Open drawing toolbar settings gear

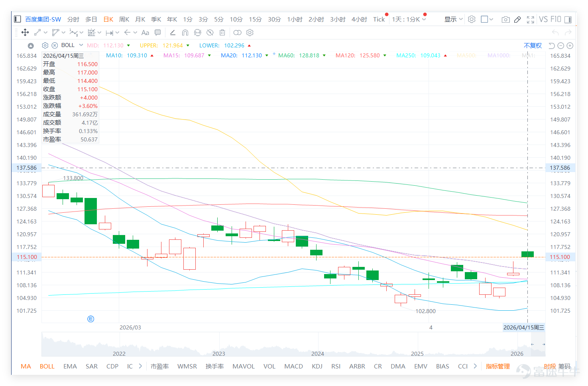(250, 33)
